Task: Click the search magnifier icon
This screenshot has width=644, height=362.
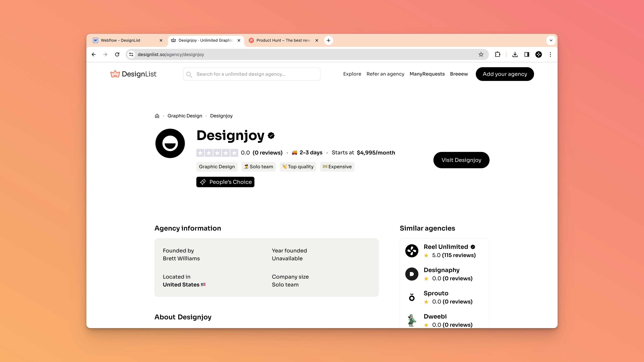Action: pos(189,74)
